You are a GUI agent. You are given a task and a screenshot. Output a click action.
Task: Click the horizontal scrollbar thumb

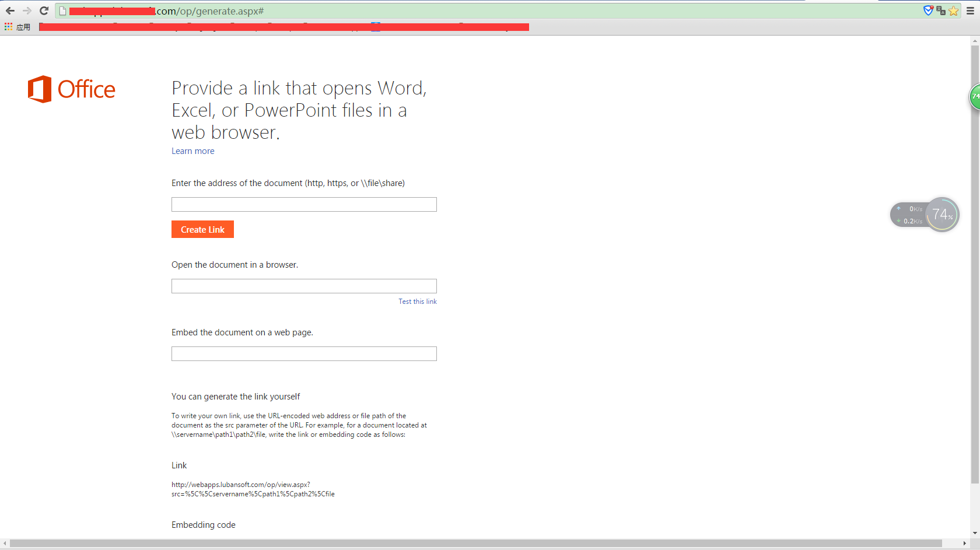(475, 544)
